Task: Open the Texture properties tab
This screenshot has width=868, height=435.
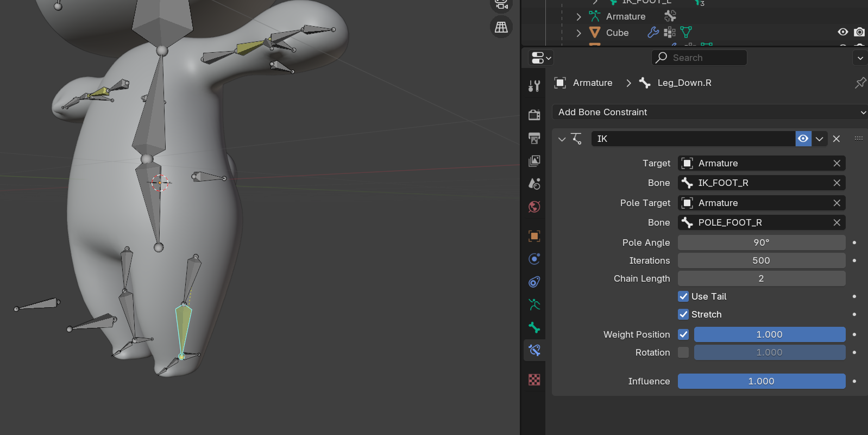Action: [534, 380]
